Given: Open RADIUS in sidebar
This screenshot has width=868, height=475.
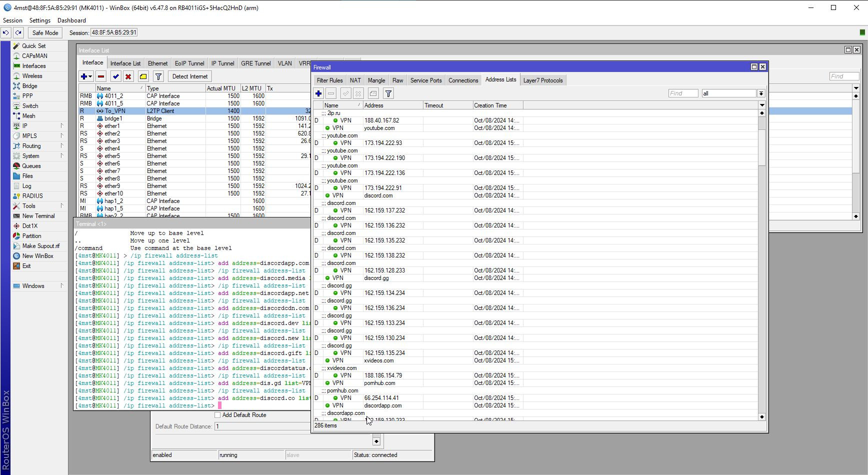Looking at the screenshot, I should [x=32, y=196].
